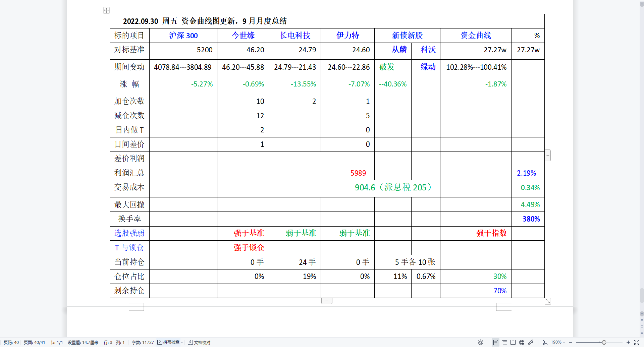This screenshot has width=644, height=362.
Task: Click 页码: 40 page number indicator
Action: pos(11,343)
